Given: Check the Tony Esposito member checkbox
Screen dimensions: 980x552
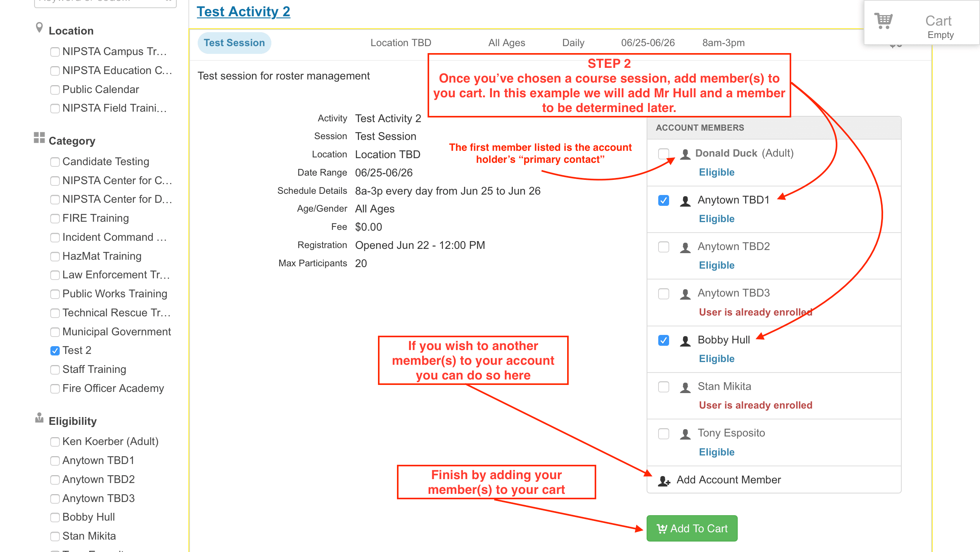Looking at the screenshot, I should click(x=664, y=433).
